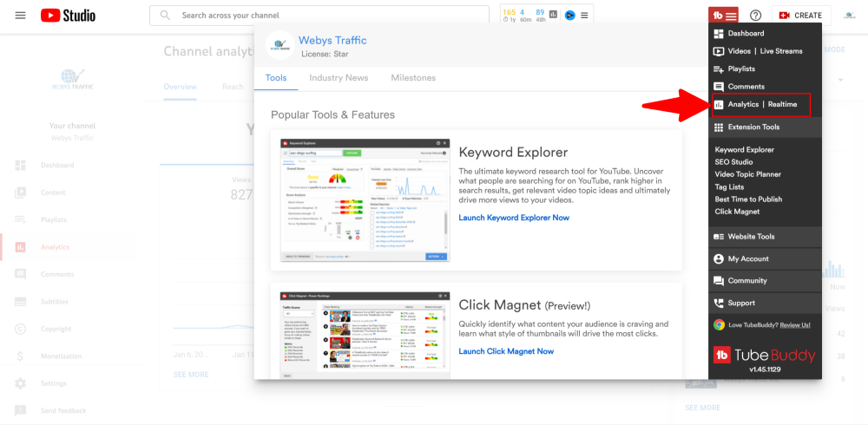Screen dimensions: 868x425
Task: Open the account avatar at top right
Action: click(850, 16)
